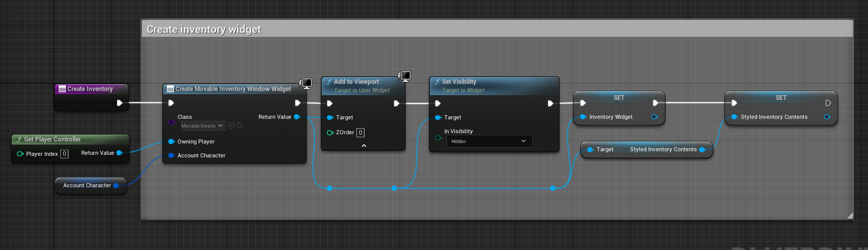This screenshot has width=868, height=250.
Task: Select Create Movable Inventory Window Widget header
Action: click(235, 89)
